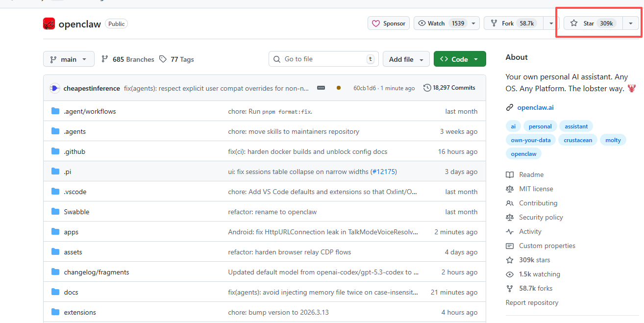This screenshot has width=644, height=323.
Task: Star the openclaw repository
Action: tap(593, 23)
